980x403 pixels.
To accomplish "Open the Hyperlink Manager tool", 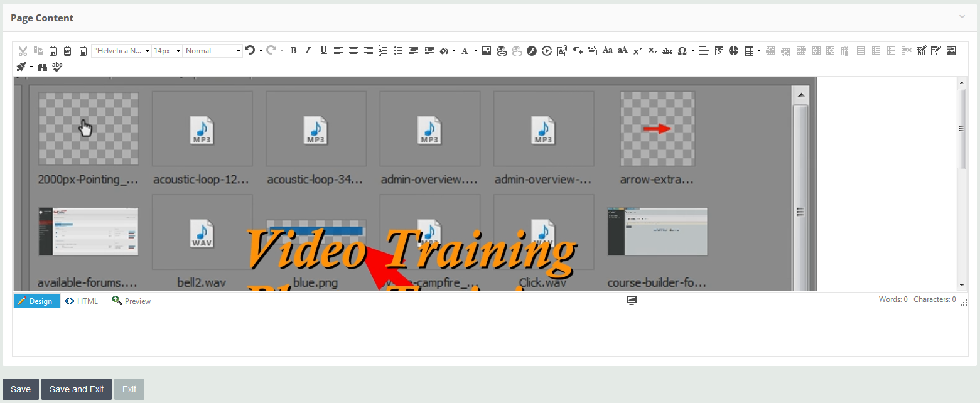I will 501,50.
